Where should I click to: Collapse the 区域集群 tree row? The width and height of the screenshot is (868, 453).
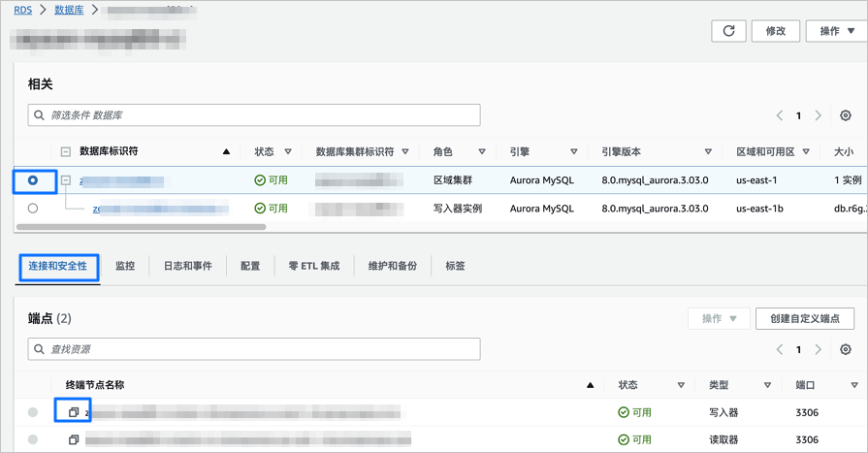(65, 180)
